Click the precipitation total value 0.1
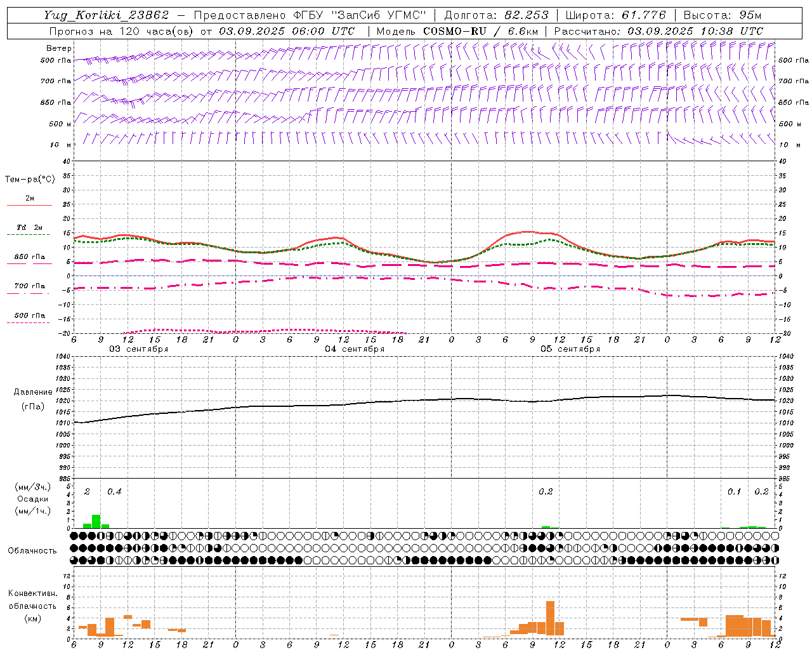Image resolution: width=812 pixels, height=650 pixels. 734,492
